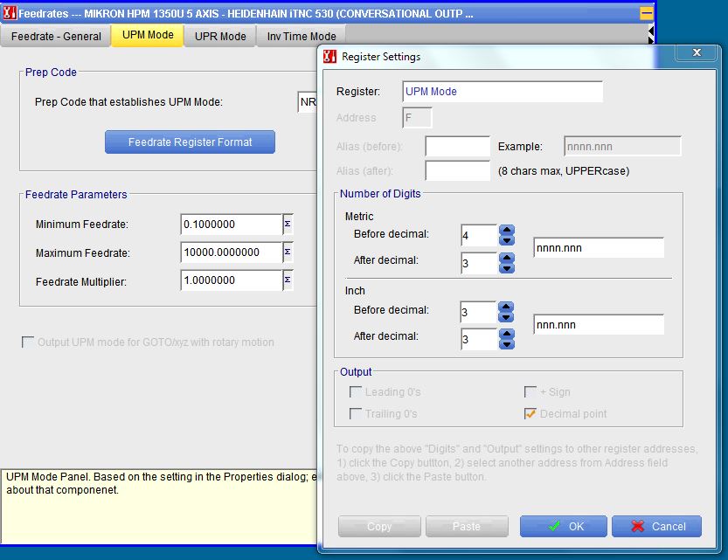Click the tab scroll arrows
The height and width of the screenshot is (560, 728).
tap(651, 35)
